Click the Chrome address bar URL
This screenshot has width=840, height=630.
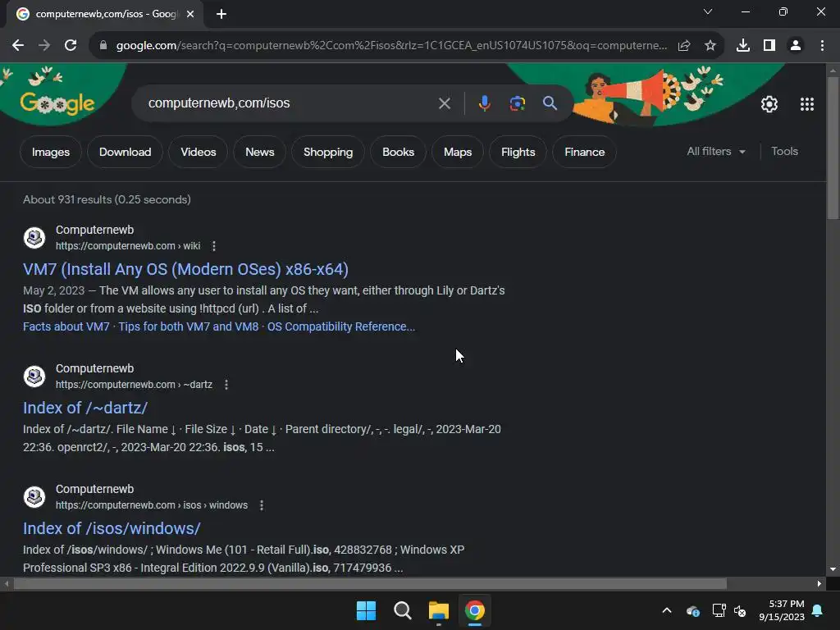click(x=391, y=46)
